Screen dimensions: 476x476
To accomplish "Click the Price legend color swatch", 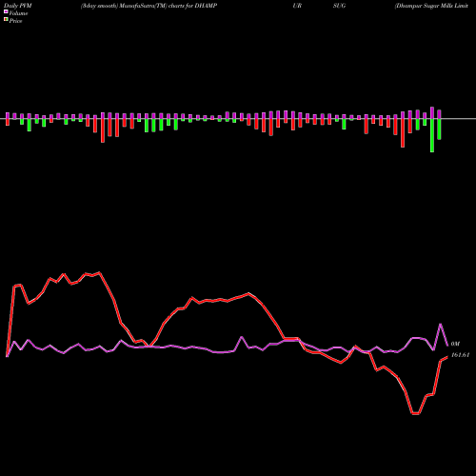I will (x=6, y=20).
